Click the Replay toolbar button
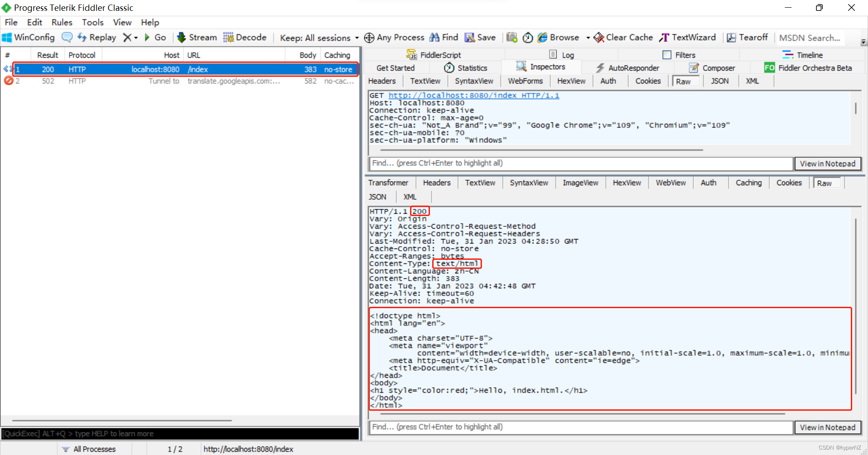868x455 pixels. [x=97, y=38]
